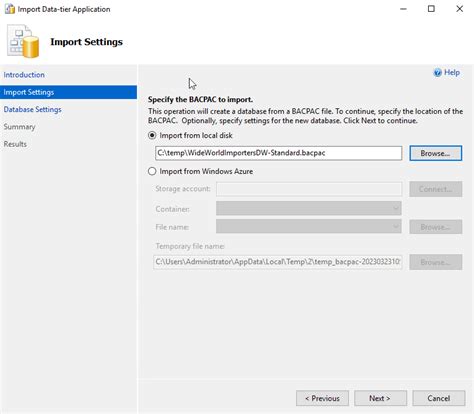Go to the Introduction step
Screen dimensions: 474x414
24,75
